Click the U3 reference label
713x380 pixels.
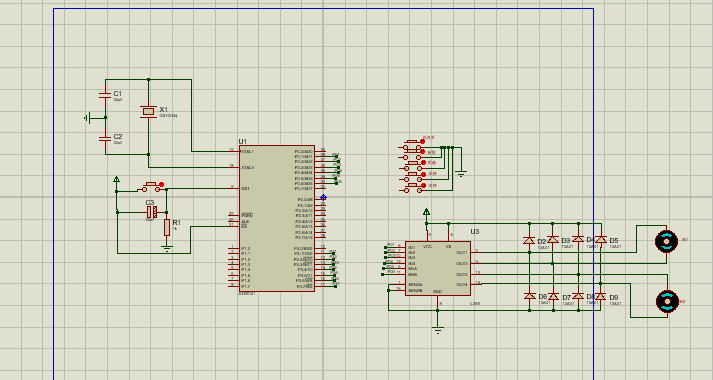(x=475, y=232)
